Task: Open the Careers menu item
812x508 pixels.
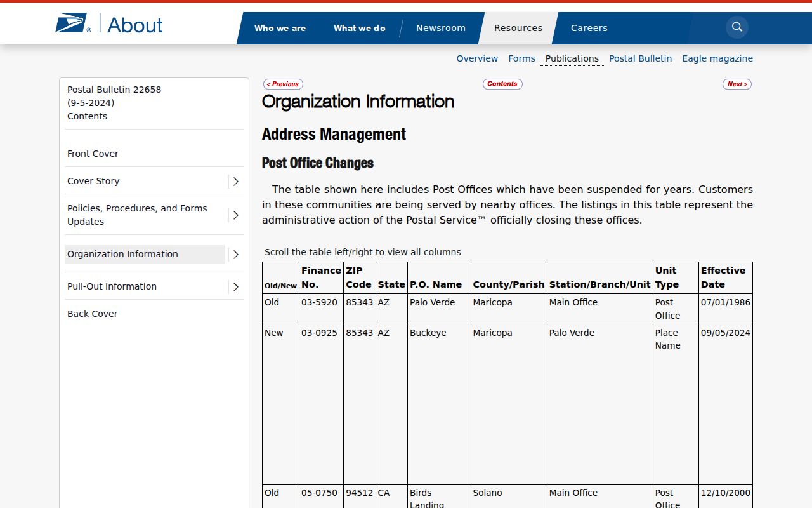Action: [589, 28]
